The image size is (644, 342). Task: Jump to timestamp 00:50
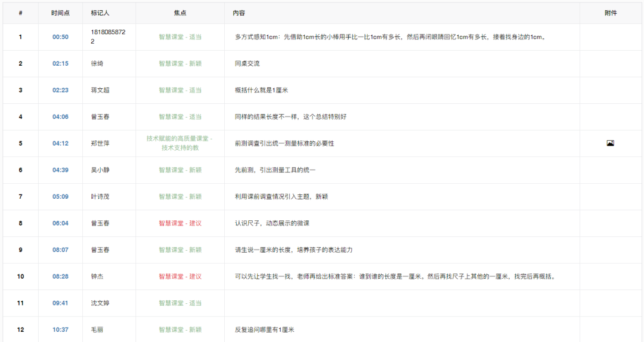pyautogui.click(x=60, y=37)
